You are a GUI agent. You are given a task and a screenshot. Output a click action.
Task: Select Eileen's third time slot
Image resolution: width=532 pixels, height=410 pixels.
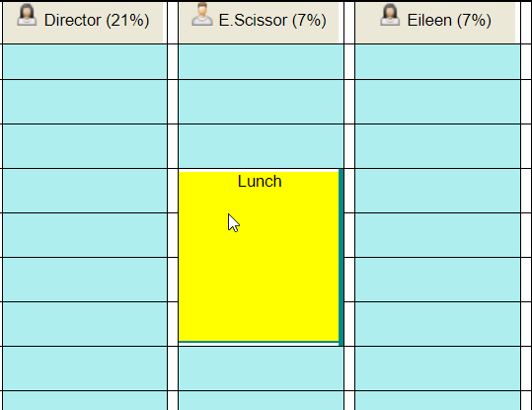[x=437, y=146]
